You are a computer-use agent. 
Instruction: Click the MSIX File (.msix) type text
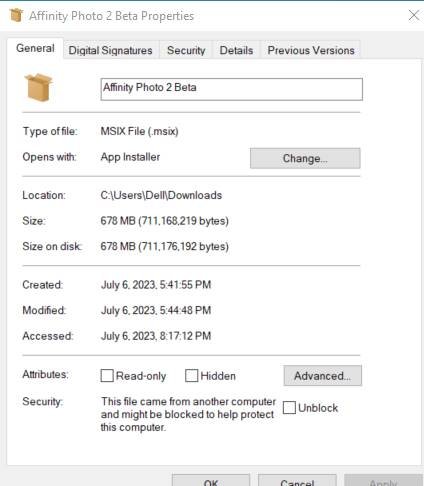tap(139, 131)
